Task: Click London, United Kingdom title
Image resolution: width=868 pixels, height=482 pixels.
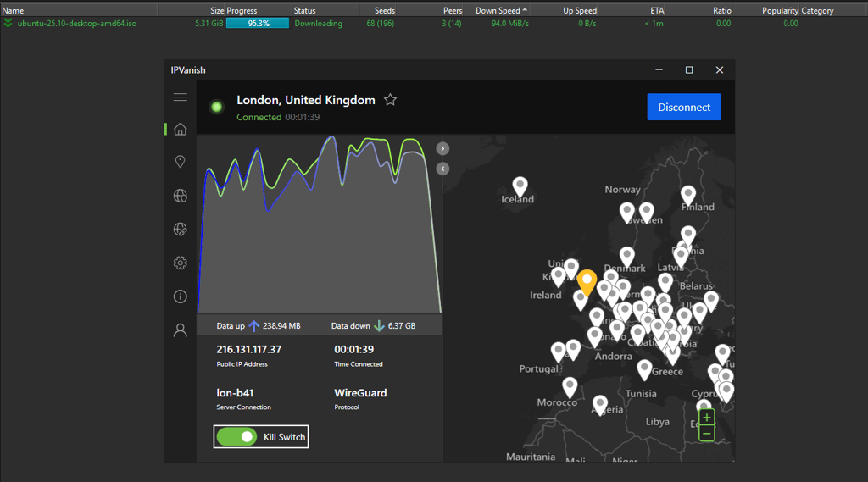Action: [305, 100]
